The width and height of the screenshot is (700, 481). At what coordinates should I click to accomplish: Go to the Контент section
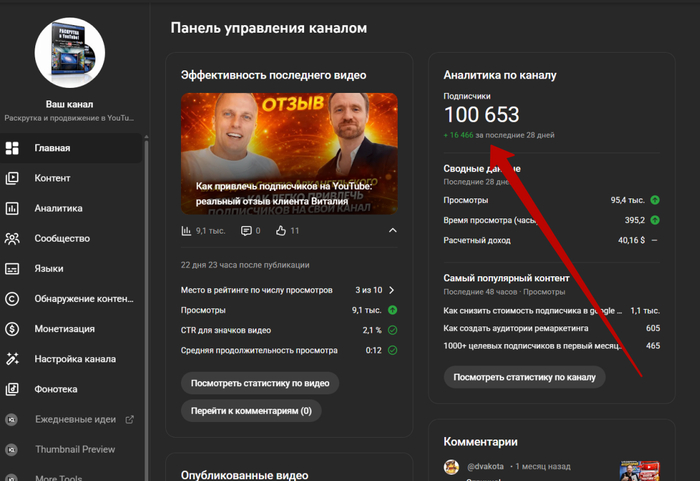pos(71,178)
